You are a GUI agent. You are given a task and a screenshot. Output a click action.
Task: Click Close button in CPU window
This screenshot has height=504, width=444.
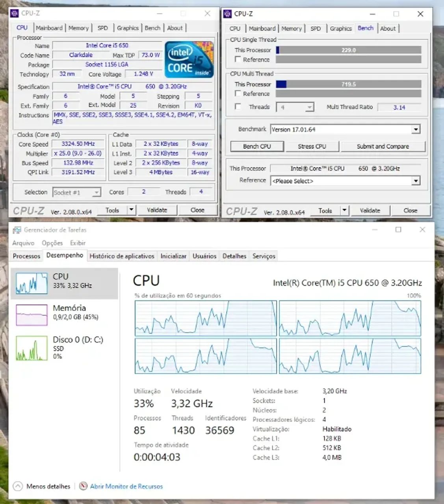(197, 210)
